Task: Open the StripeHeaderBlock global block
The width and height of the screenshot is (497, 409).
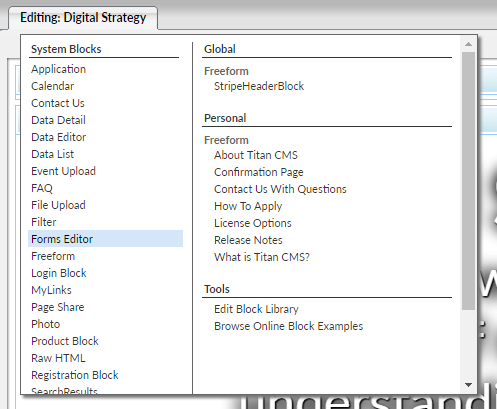Action: 259,86
